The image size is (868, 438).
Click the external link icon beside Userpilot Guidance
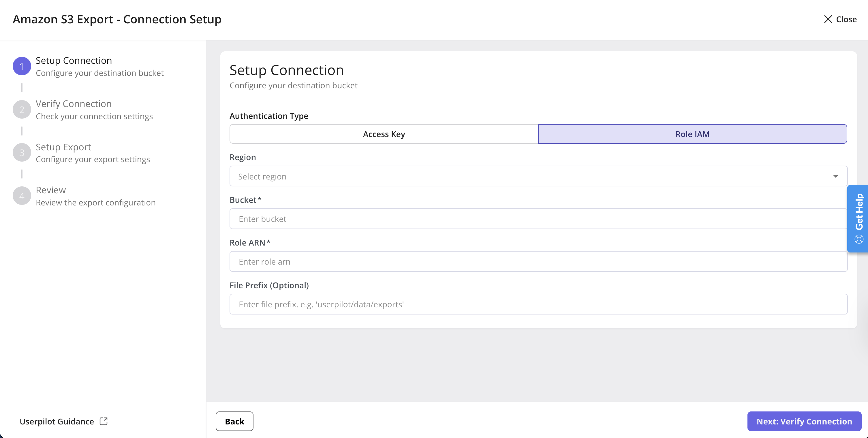[104, 421]
